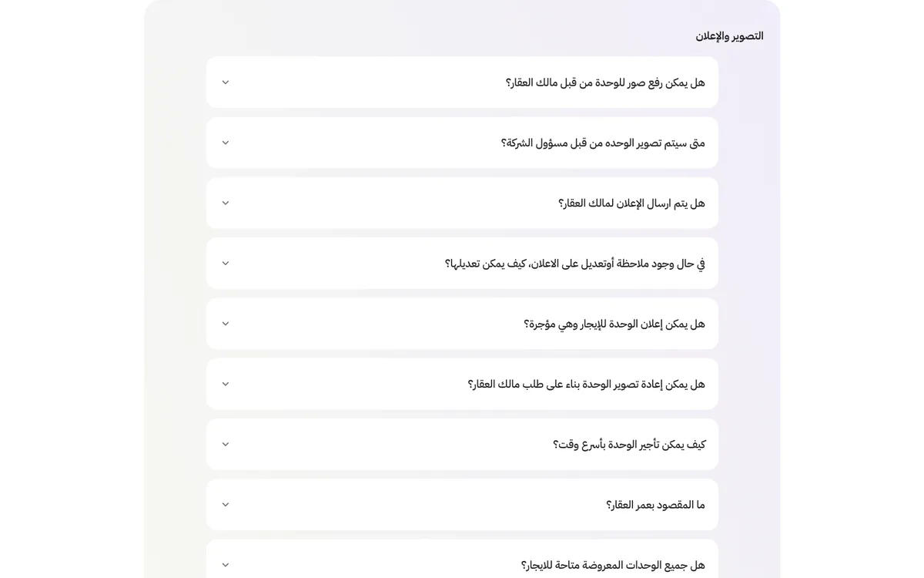Screen dimensions: 924x578
Task: Click chevron on the first FAQ row
Action: [226, 82]
